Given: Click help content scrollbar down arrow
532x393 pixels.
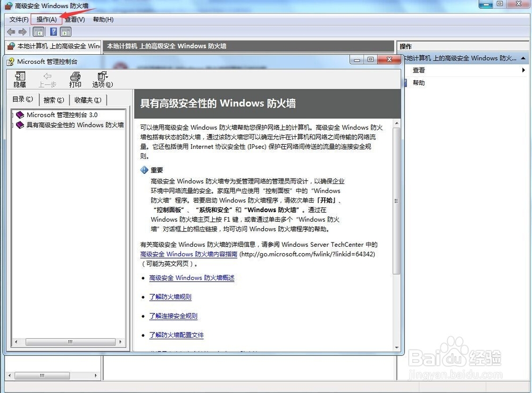Looking at the screenshot, I should coord(396,348).
